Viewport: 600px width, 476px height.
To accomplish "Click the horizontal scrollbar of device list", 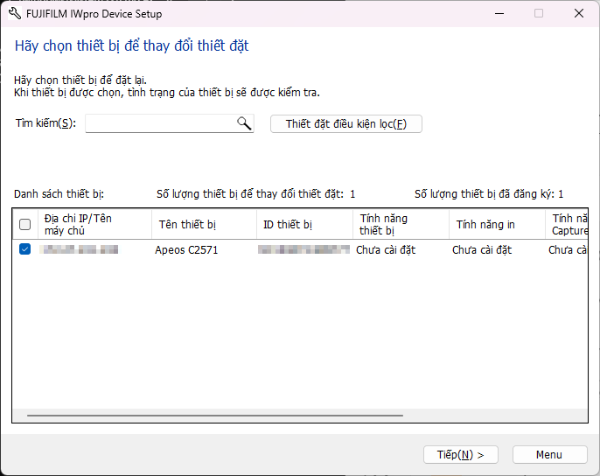I will (215, 415).
